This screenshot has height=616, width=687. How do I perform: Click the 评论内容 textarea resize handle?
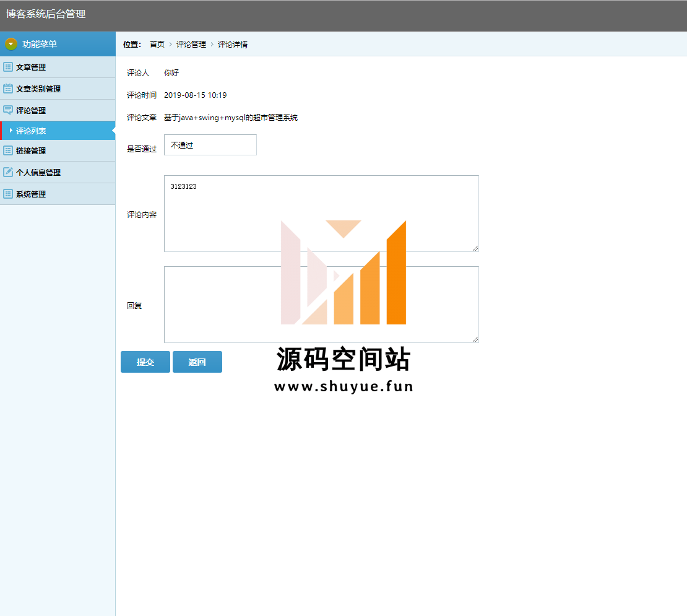tap(475, 248)
